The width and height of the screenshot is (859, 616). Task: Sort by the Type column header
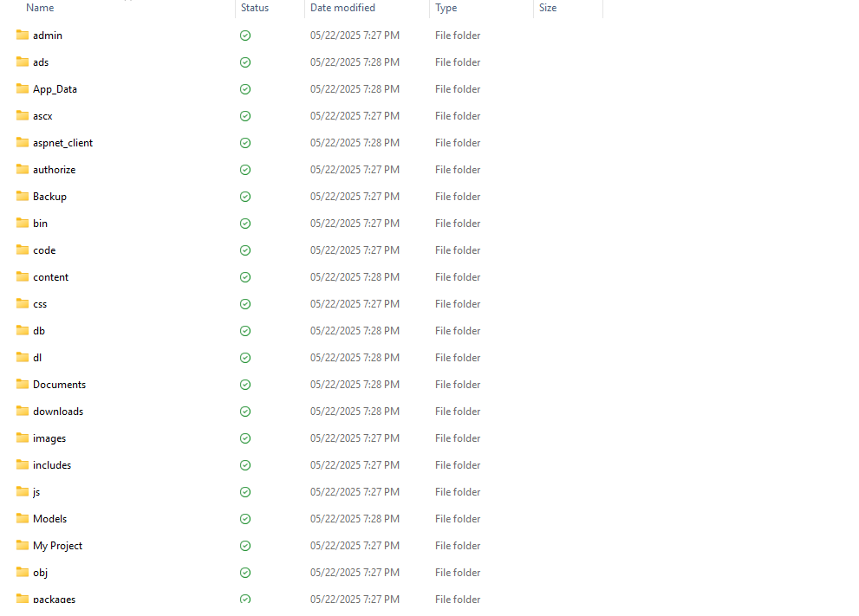pyautogui.click(x=446, y=8)
